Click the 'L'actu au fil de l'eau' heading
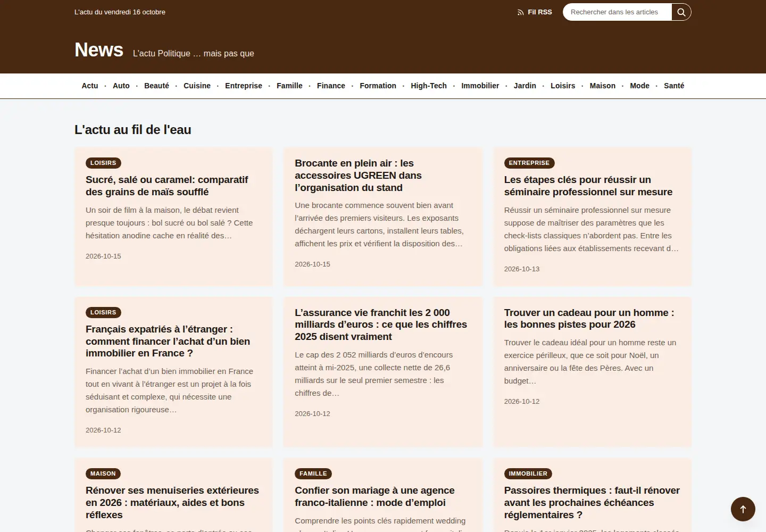Viewport: 766px width, 532px height. [133, 130]
